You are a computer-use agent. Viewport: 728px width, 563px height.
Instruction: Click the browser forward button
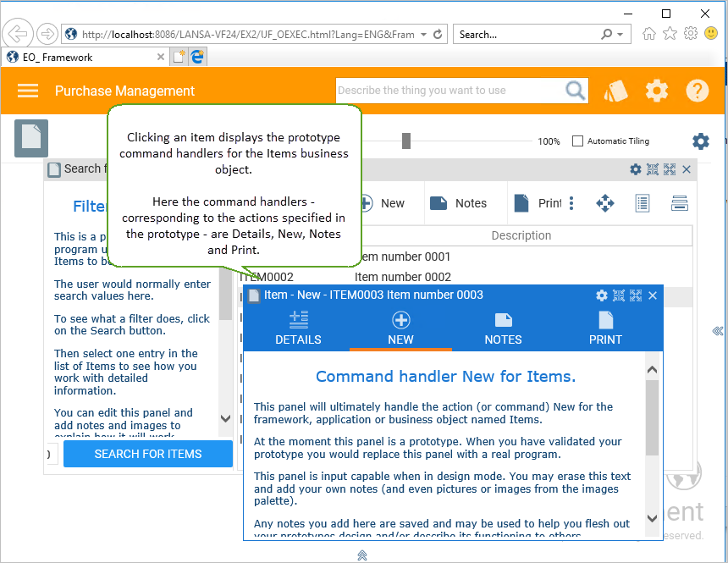47,34
